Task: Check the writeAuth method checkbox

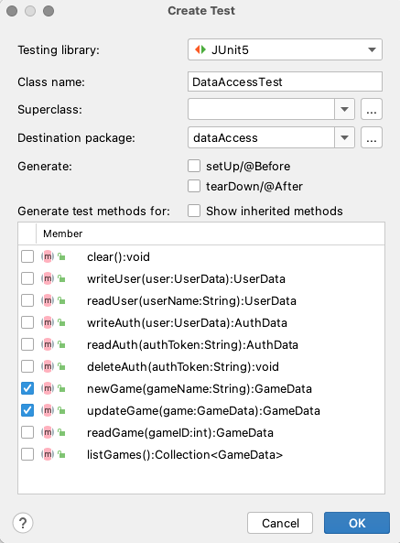Action: pyautogui.click(x=27, y=323)
